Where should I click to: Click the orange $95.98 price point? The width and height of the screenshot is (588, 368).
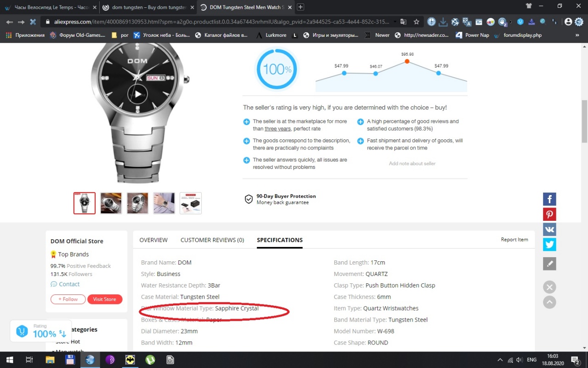coord(407,61)
